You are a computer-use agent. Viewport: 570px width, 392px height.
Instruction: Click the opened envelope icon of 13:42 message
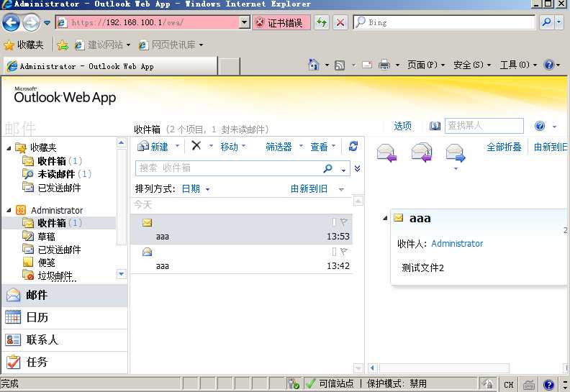click(148, 252)
